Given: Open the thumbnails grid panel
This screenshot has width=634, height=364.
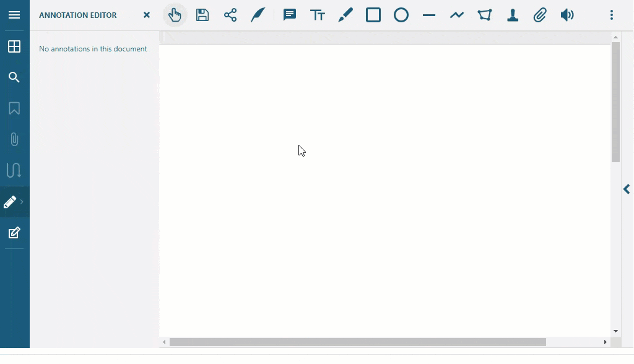Looking at the screenshot, I should click(14, 46).
